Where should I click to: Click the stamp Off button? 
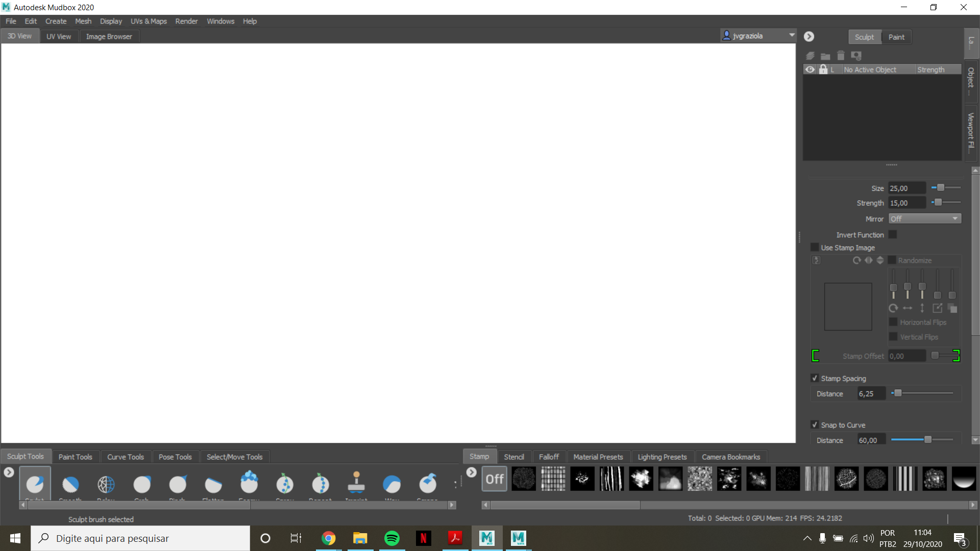coord(494,479)
